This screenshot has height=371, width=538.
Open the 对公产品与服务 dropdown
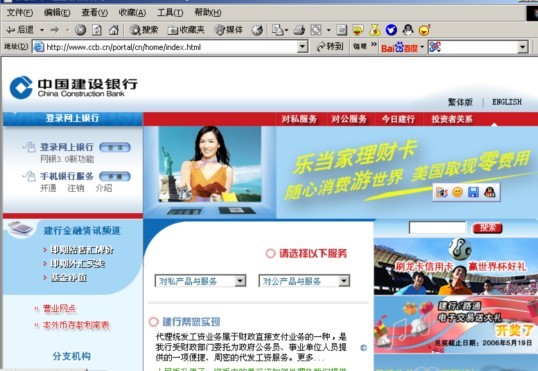pos(304,281)
